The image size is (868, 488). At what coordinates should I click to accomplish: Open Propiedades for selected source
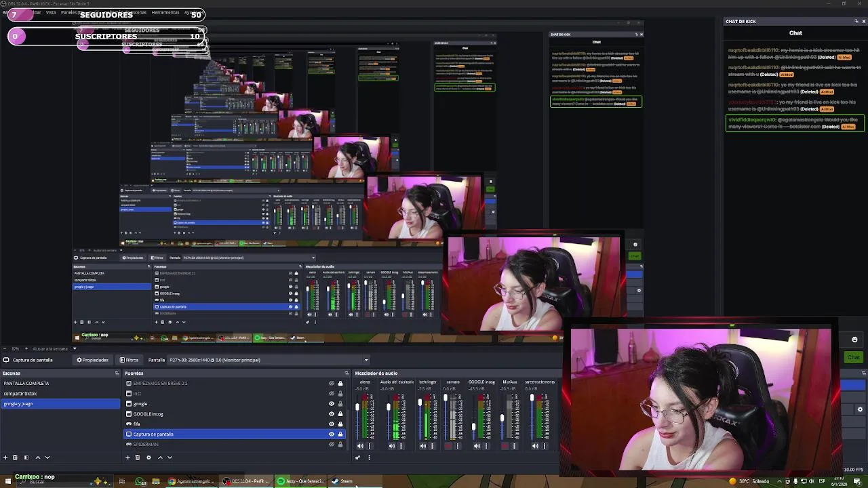point(92,360)
